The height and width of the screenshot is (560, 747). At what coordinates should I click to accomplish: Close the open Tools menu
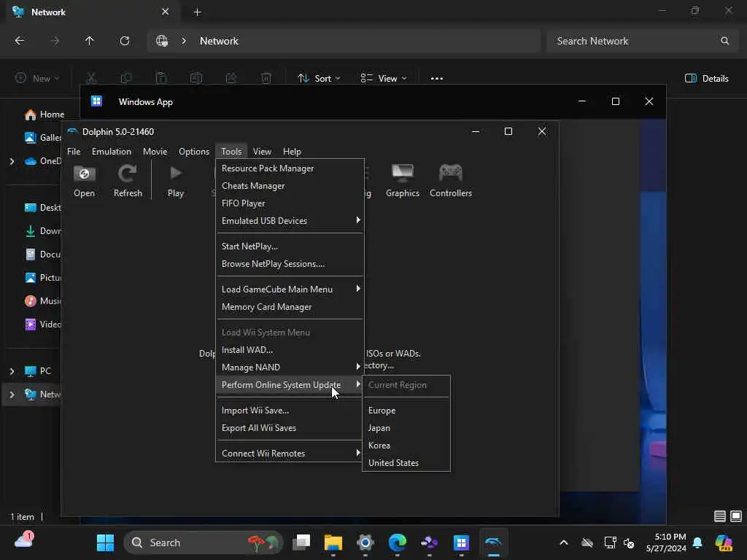(x=231, y=152)
